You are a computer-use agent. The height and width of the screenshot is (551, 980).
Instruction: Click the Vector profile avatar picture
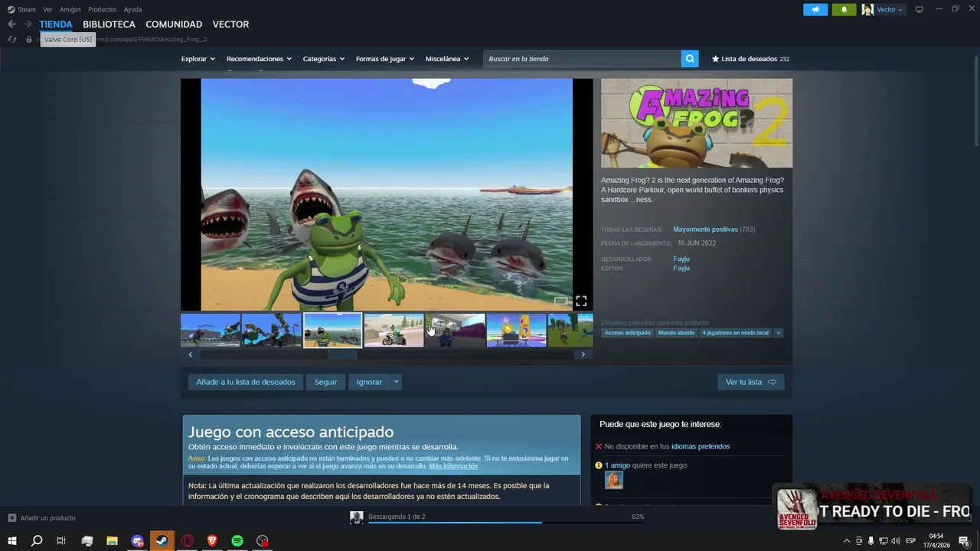click(867, 10)
